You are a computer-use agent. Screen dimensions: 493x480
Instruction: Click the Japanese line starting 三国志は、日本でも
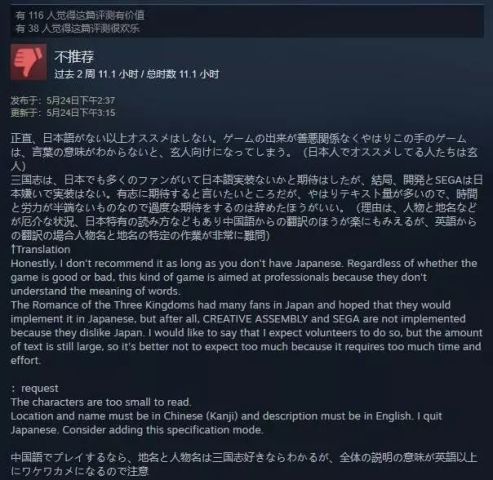pos(247,180)
